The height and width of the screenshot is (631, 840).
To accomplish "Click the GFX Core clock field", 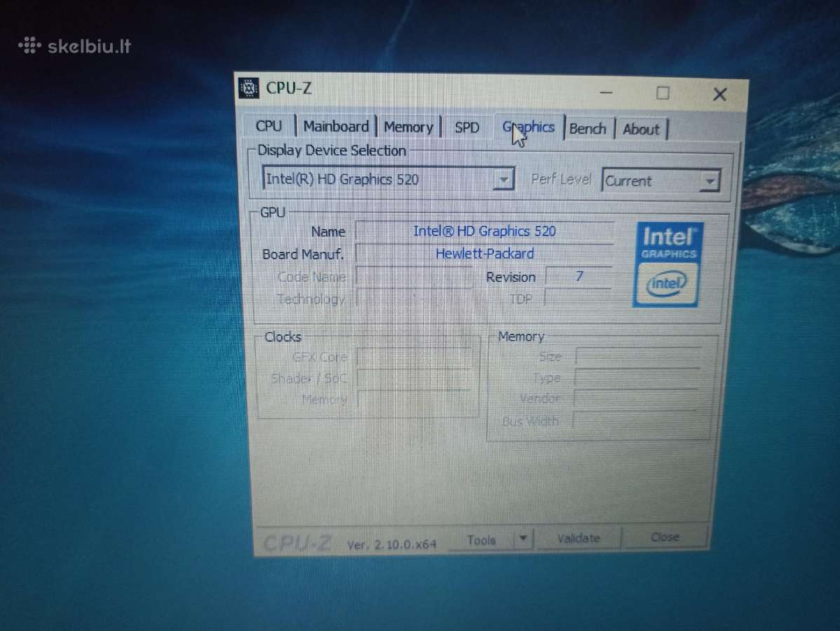I will point(414,357).
